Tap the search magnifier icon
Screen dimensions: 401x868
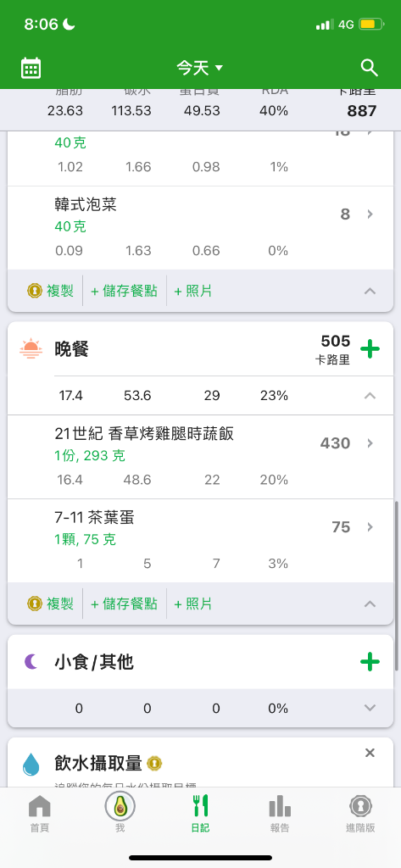(370, 68)
